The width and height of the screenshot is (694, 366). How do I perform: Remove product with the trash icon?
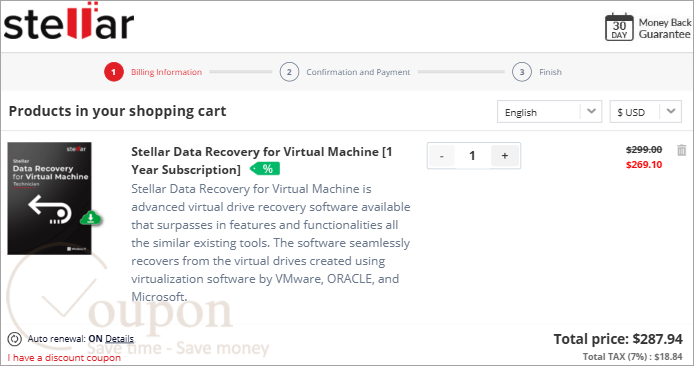click(x=682, y=150)
